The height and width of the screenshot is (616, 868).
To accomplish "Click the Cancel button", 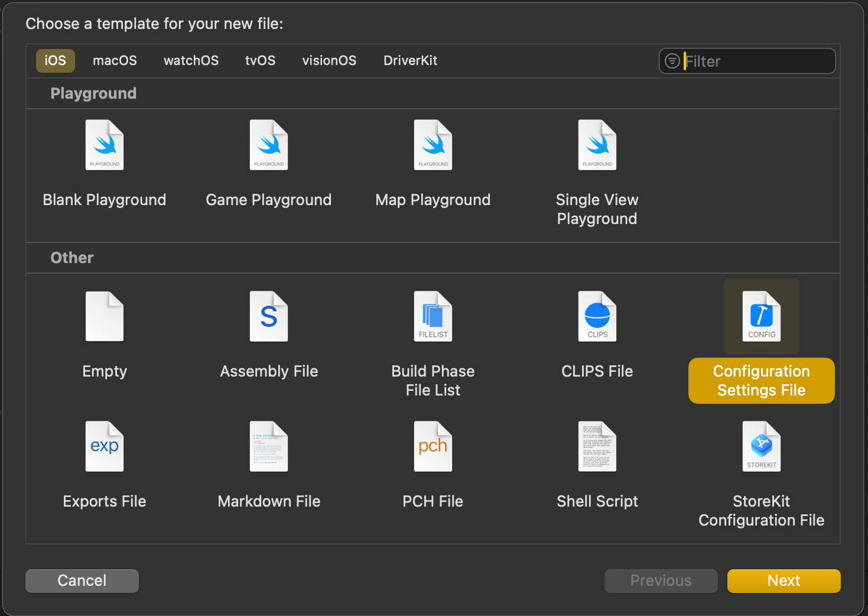I will coord(82,581).
